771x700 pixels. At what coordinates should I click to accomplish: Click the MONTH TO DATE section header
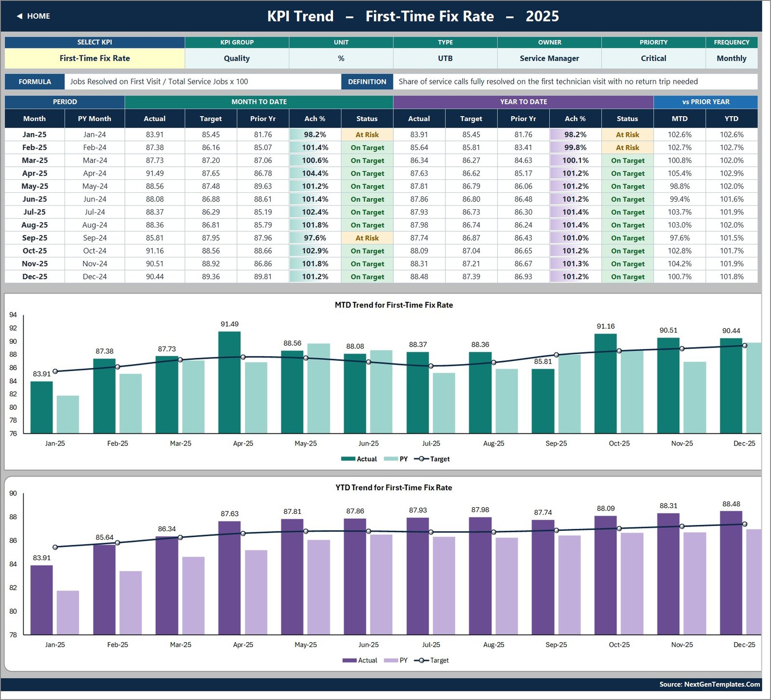(259, 102)
